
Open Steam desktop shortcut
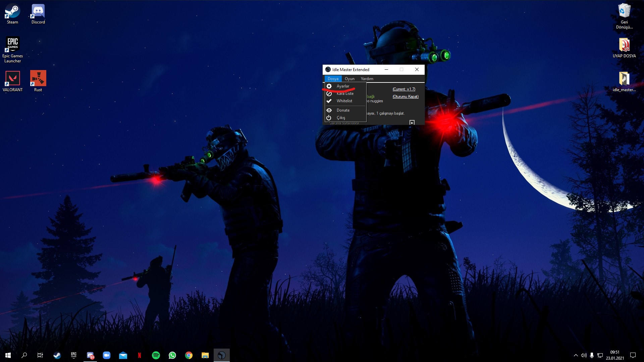click(x=12, y=14)
